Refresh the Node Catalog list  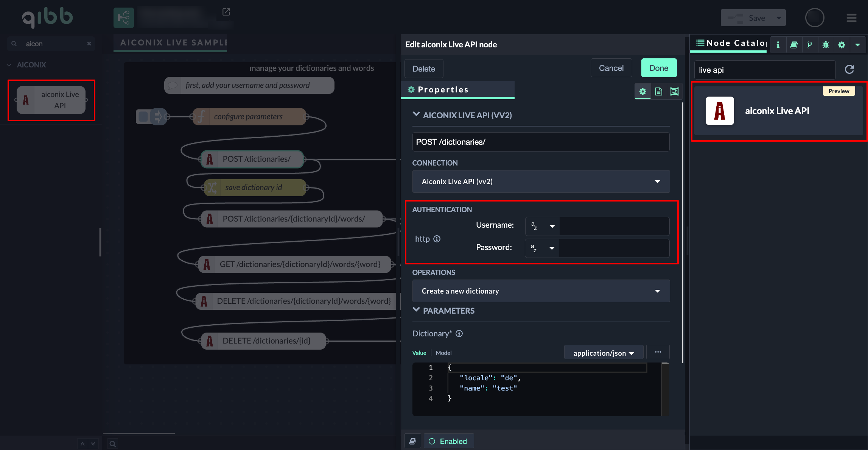click(x=849, y=69)
